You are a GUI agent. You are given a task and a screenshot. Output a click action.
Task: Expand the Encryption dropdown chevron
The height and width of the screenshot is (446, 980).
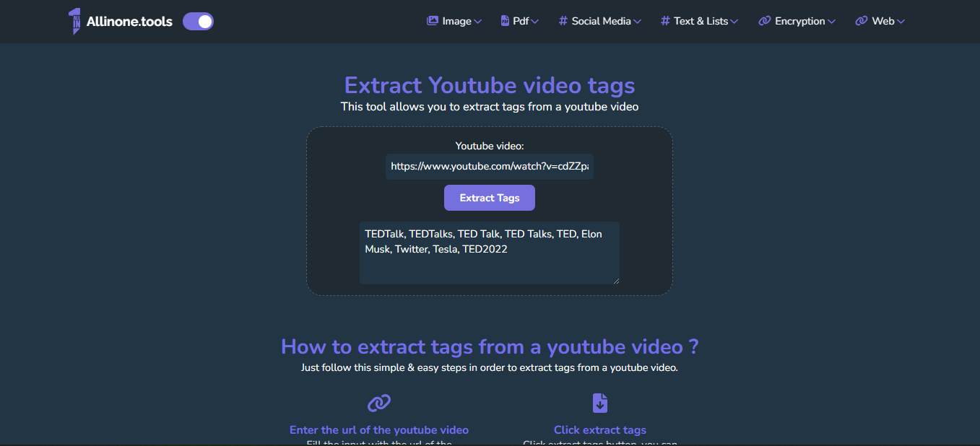click(831, 22)
